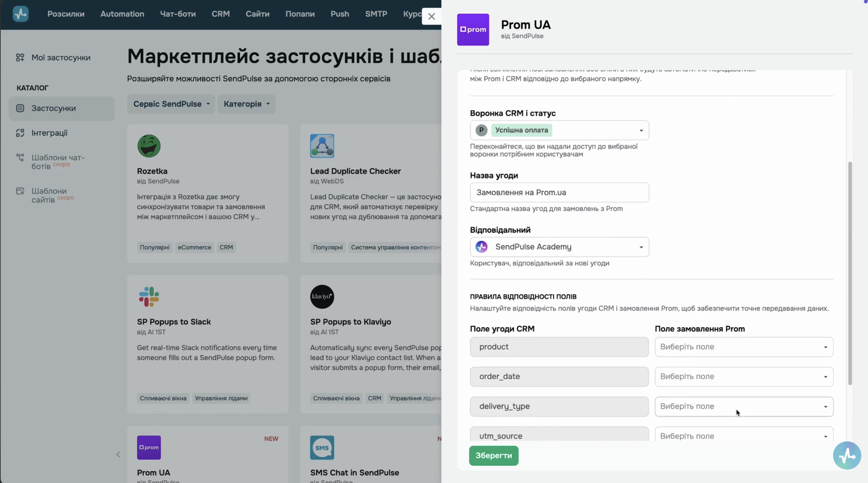Click the order_date CRM field box
This screenshot has height=483, width=868.
[x=559, y=377]
